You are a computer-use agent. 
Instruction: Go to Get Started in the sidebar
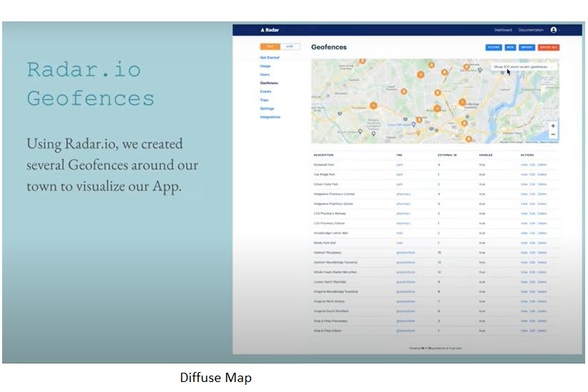[269, 57]
